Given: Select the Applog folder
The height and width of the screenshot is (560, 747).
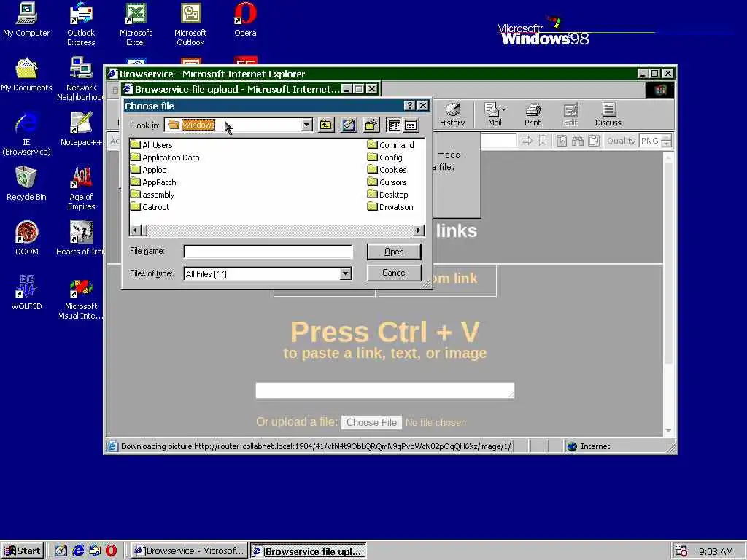Looking at the screenshot, I should pyautogui.click(x=149, y=169).
